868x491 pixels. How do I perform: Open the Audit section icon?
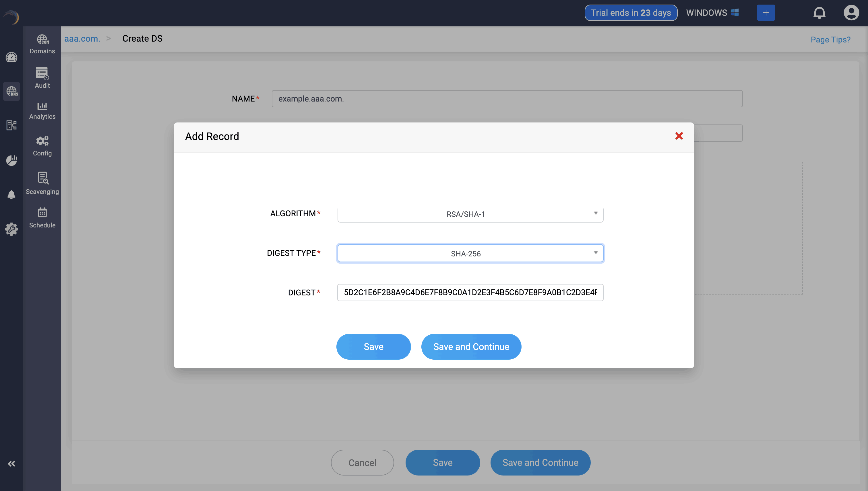[42, 78]
